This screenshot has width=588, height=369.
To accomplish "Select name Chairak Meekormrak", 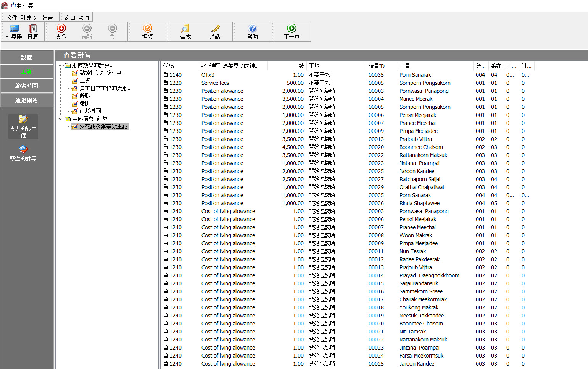I will pyautogui.click(x=423, y=299).
